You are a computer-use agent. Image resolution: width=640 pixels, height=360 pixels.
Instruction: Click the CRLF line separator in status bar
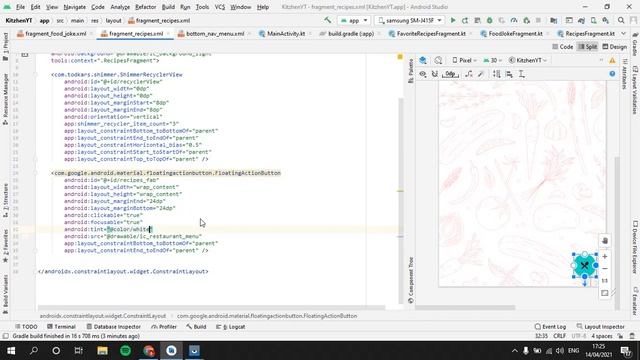[x=559, y=336]
